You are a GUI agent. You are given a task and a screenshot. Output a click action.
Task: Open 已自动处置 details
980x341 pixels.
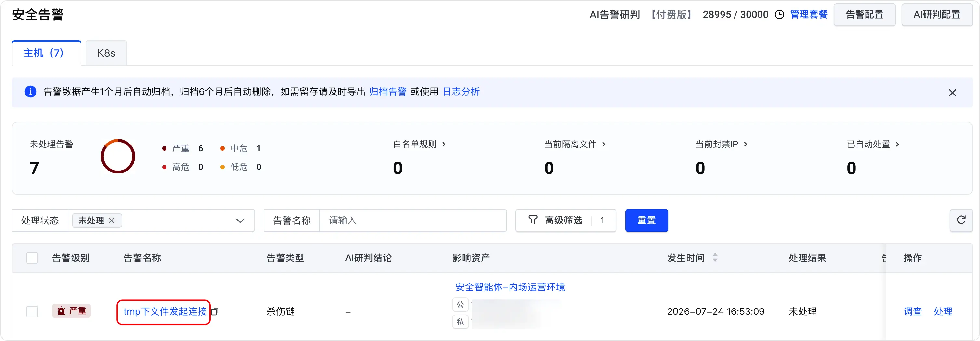click(873, 144)
